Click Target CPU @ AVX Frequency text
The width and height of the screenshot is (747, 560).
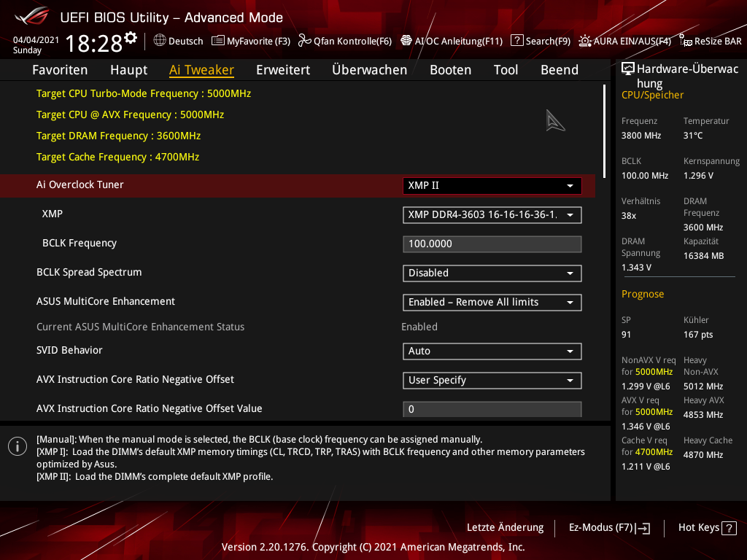[130, 114]
